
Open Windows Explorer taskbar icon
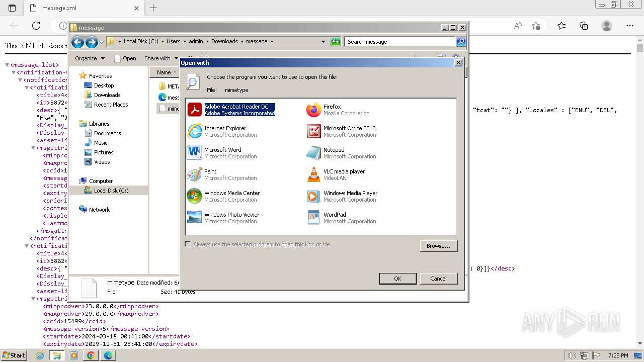coord(57,355)
